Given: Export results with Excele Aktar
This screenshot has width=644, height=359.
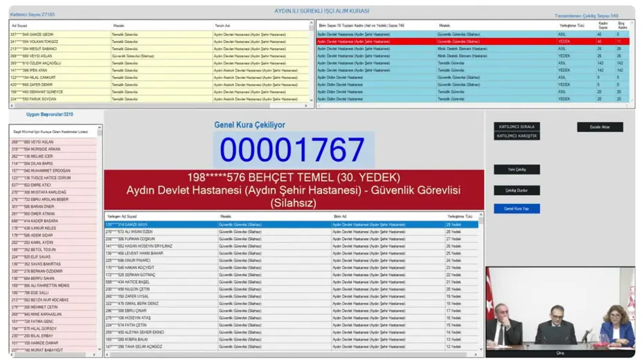Looking at the screenshot, I should tap(600, 127).
